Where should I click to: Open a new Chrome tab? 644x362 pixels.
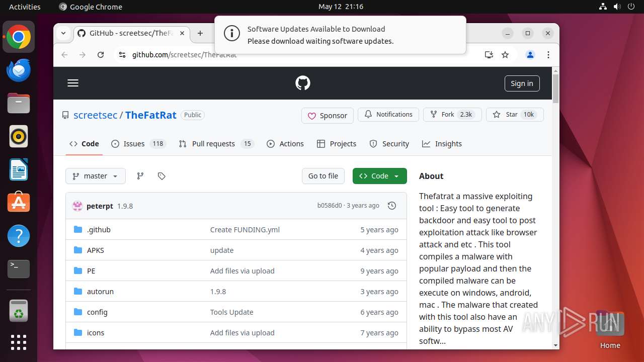[x=200, y=33]
